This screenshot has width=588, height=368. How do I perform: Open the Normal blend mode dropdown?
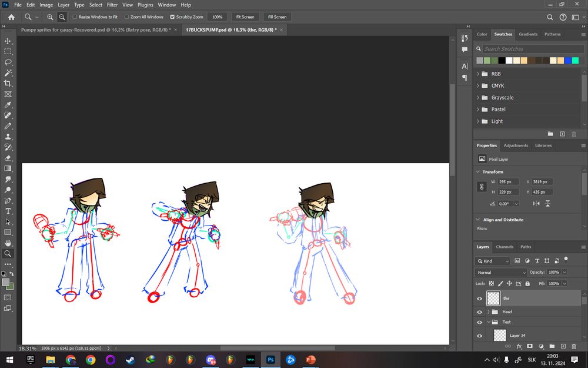(502, 273)
